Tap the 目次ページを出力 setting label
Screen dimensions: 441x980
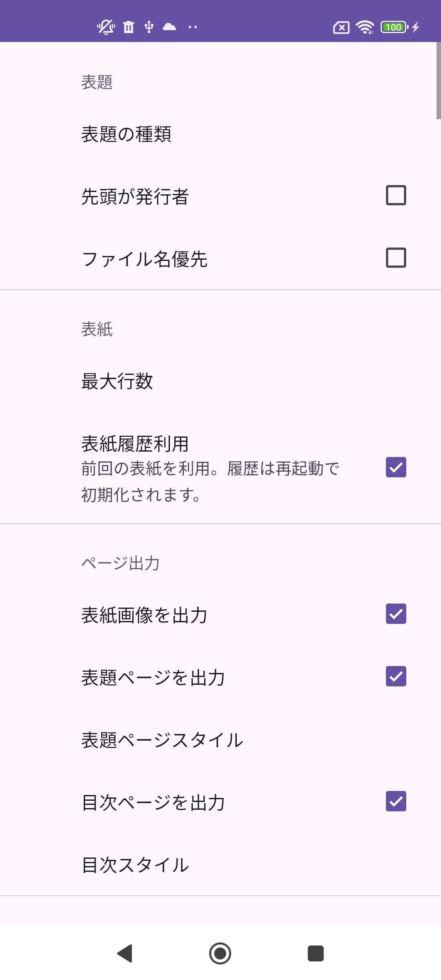[x=153, y=802]
